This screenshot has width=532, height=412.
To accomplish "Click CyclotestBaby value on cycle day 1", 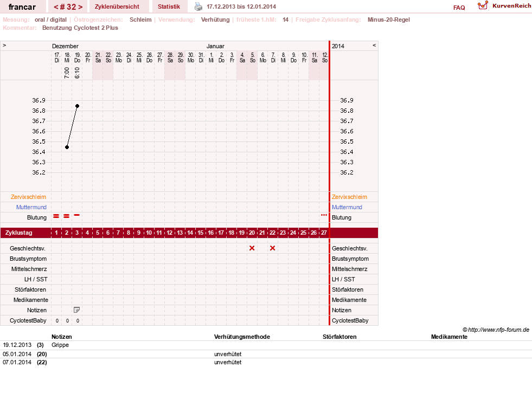I will 57,320.
